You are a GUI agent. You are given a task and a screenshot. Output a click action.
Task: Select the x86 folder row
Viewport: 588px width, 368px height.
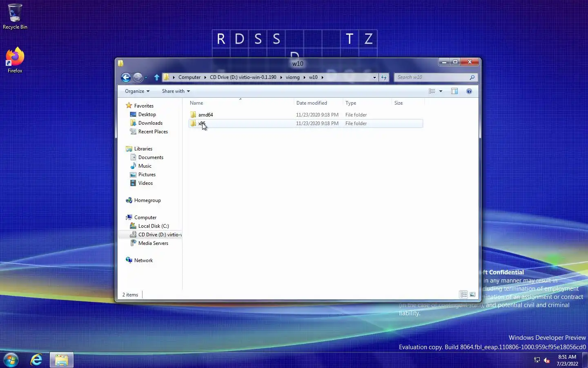click(306, 123)
